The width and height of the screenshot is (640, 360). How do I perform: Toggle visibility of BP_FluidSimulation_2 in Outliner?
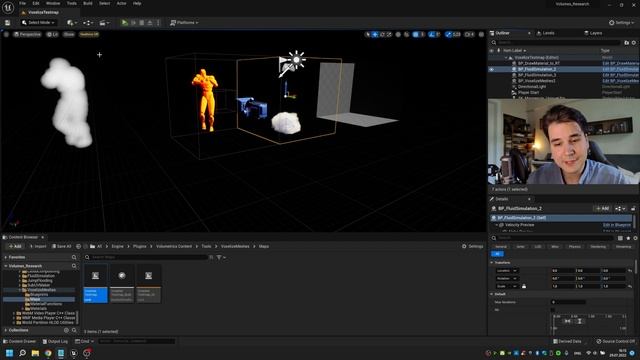point(491,69)
